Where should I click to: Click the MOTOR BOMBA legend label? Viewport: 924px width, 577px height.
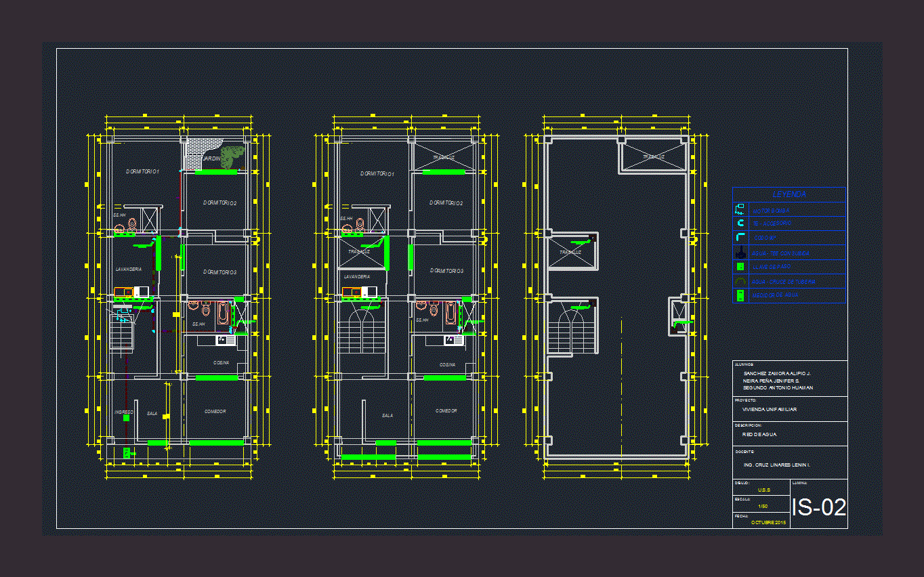(x=771, y=211)
